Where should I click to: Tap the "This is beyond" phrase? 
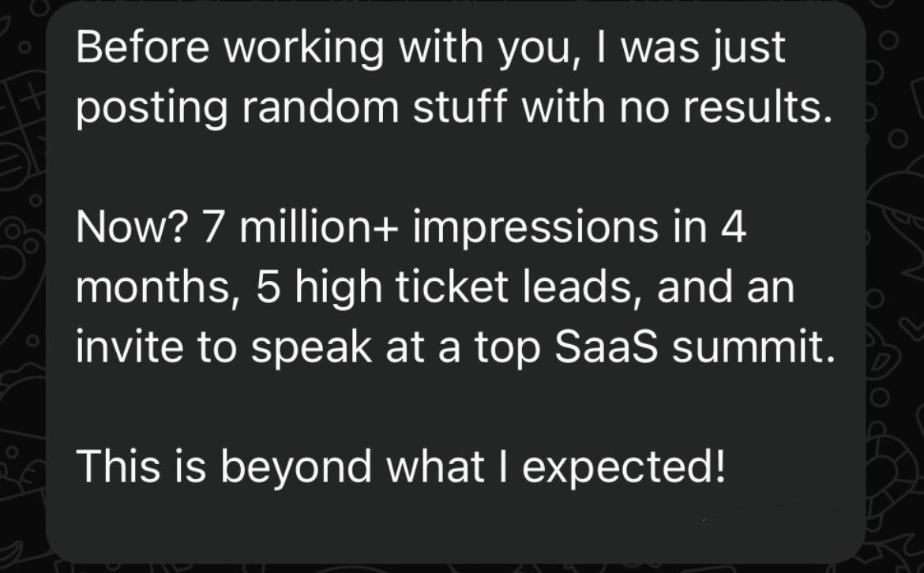pos(224,468)
